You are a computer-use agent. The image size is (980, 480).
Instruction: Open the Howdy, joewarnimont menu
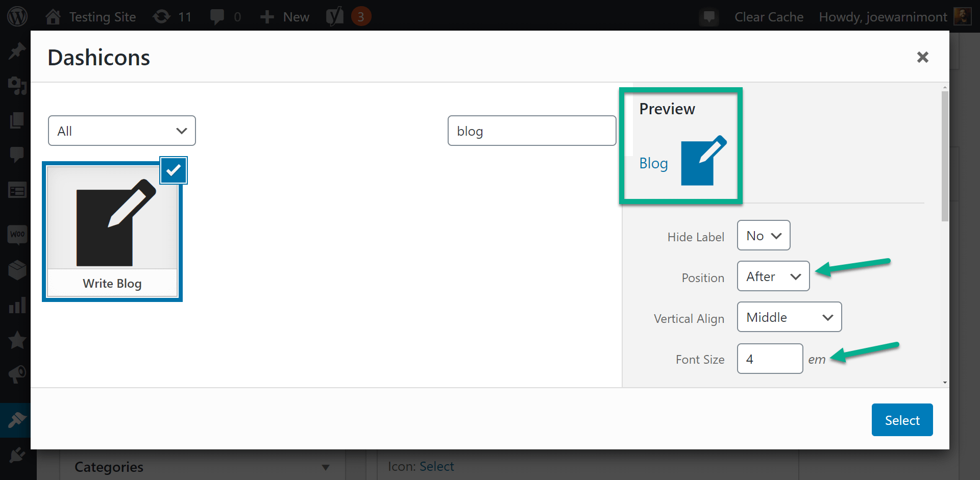coord(883,17)
